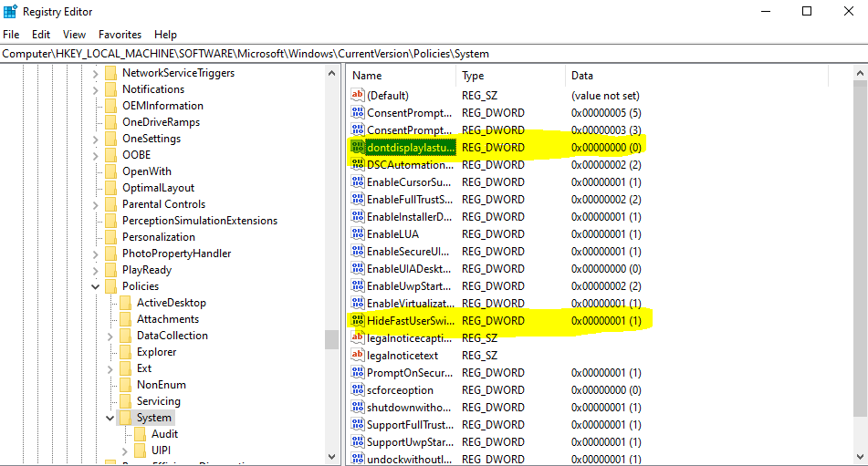Select the OEMInformation key
The width and height of the screenshot is (868, 466).
coord(162,106)
